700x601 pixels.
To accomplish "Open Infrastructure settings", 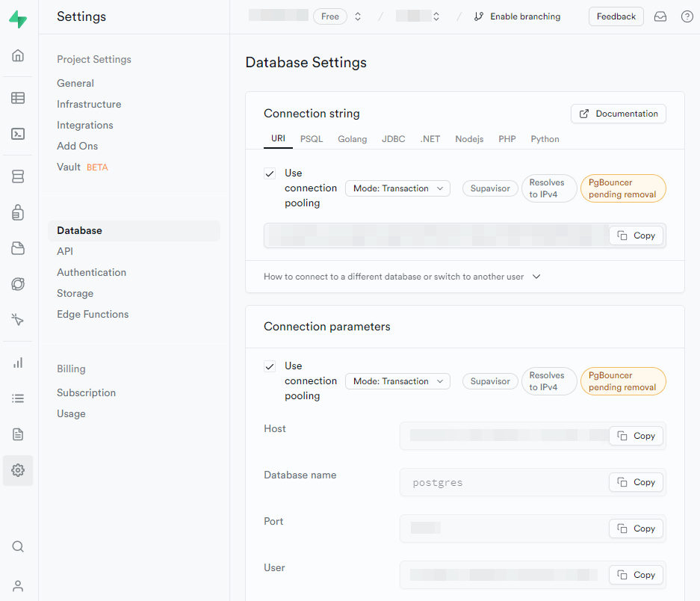I will [x=89, y=104].
